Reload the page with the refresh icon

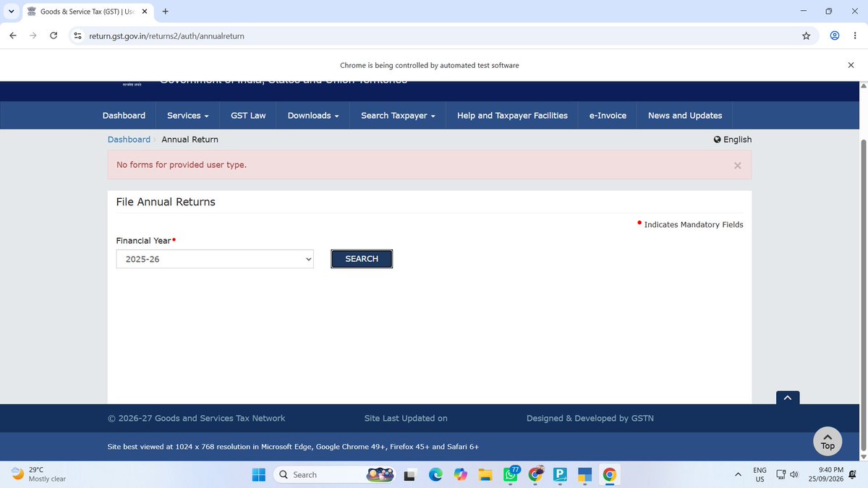pyautogui.click(x=54, y=35)
